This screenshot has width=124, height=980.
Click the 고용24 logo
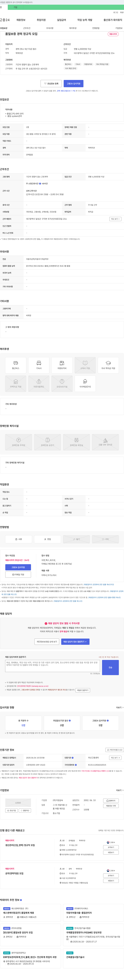coord(5,20)
